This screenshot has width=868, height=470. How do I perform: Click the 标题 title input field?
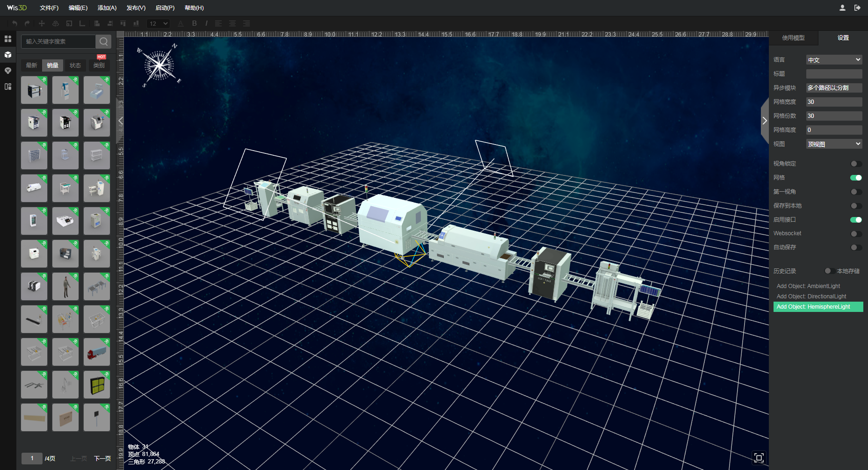pos(834,74)
